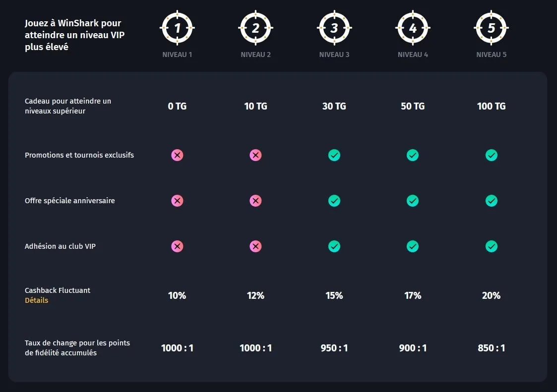Viewport: 557px width, 392px height.
Task: Click Niveau 1 cross for Adhésion au club VIP
Action: [x=177, y=246]
